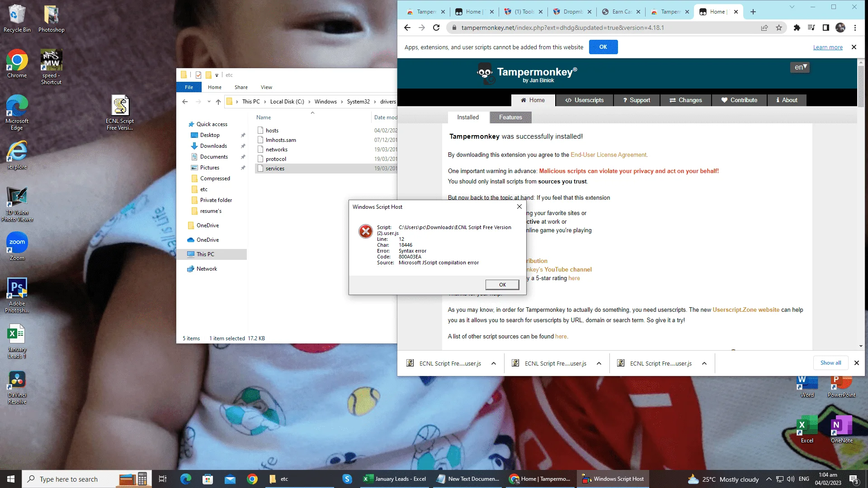Open the Recycle Bin desktop icon

coord(17,19)
